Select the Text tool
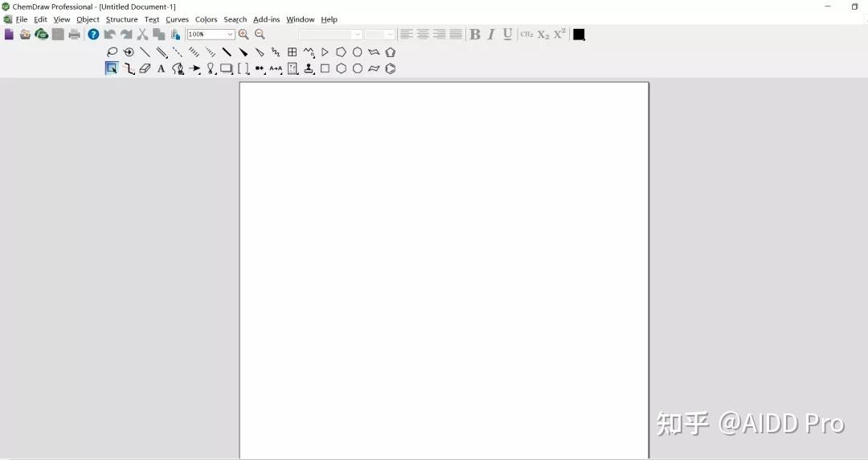 [161, 68]
